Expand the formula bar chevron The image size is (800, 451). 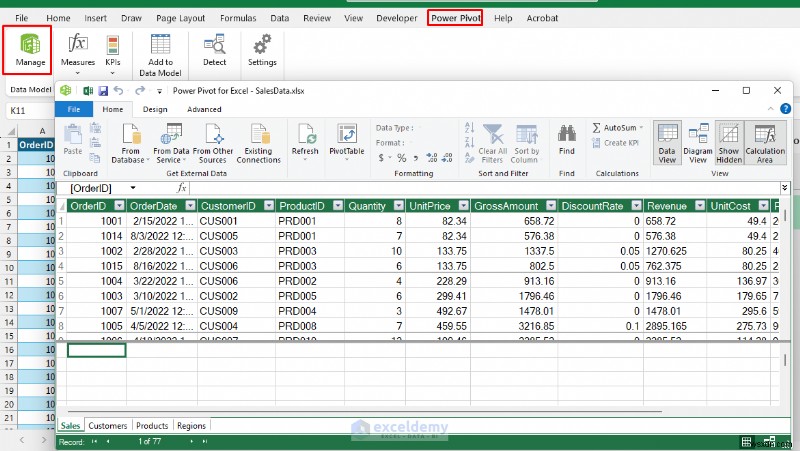coord(785,188)
